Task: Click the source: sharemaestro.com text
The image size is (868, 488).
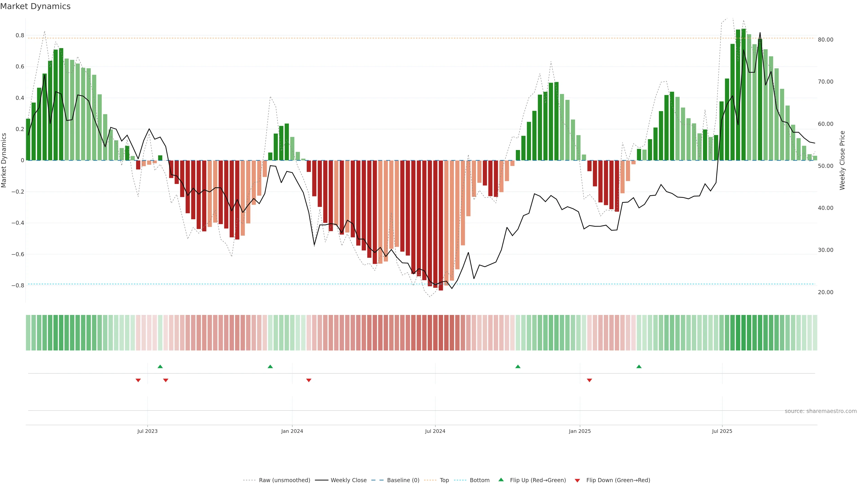Action: pyautogui.click(x=821, y=411)
